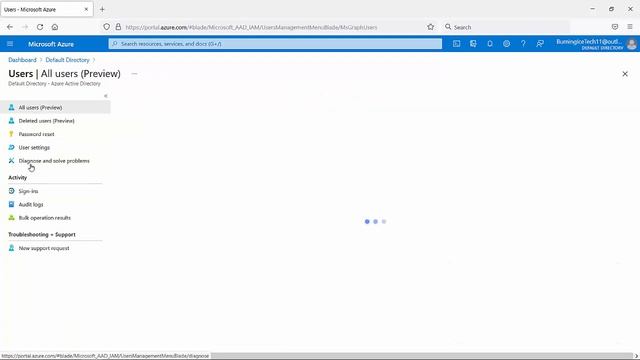Open a new browser tab with plus

point(102,9)
